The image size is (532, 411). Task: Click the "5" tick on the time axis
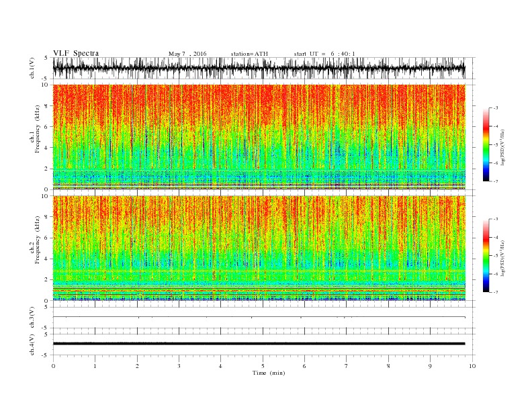tap(263, 366)
